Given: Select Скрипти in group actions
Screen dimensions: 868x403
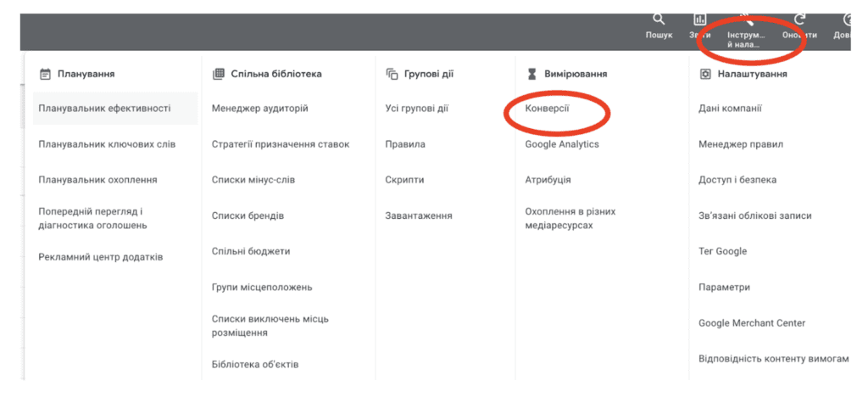Looking at the screenshot, I should pos(404,180).
